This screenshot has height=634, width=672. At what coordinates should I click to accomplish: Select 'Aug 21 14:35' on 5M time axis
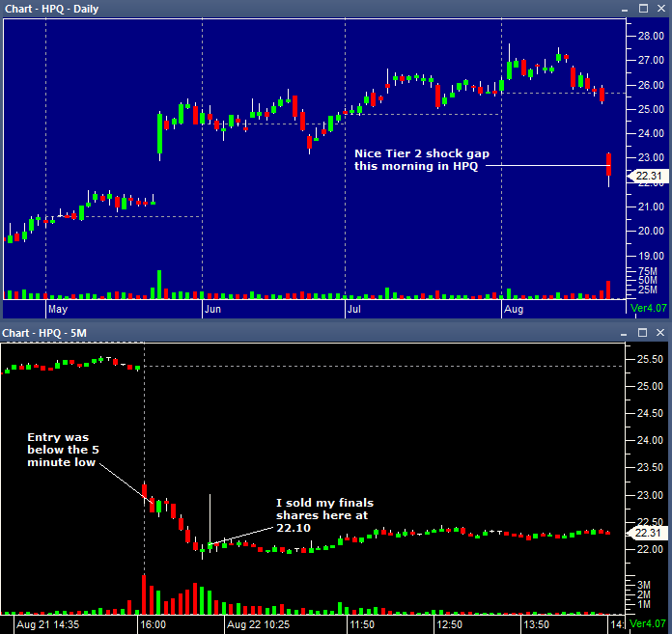[x=47, y=624]
